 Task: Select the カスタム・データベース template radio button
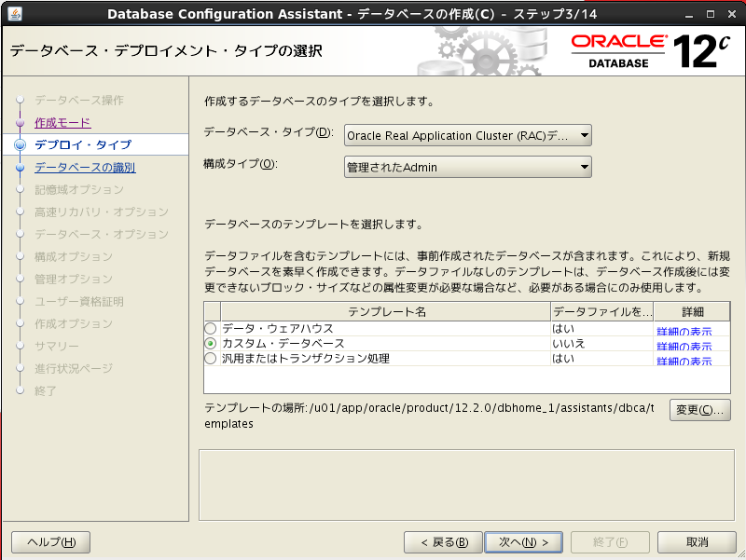click(211, 343)
